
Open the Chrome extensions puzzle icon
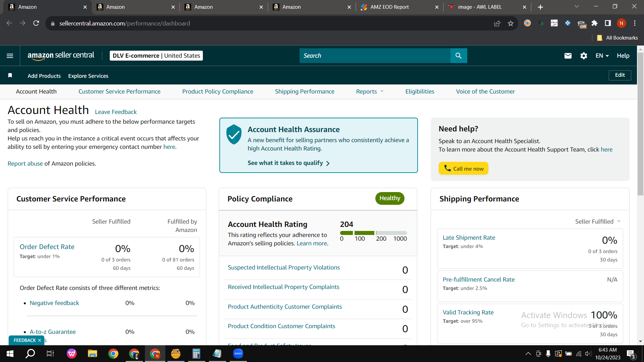tap(594, 23)
